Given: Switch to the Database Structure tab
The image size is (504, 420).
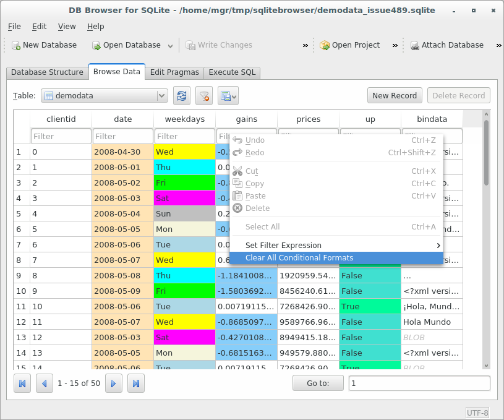Looking at the screenshot, I should (47, 72).
